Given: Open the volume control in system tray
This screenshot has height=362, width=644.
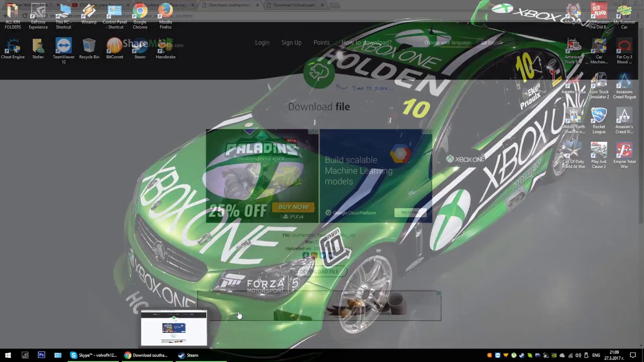Looking at the screenshot, I should [x=578, y=355].
